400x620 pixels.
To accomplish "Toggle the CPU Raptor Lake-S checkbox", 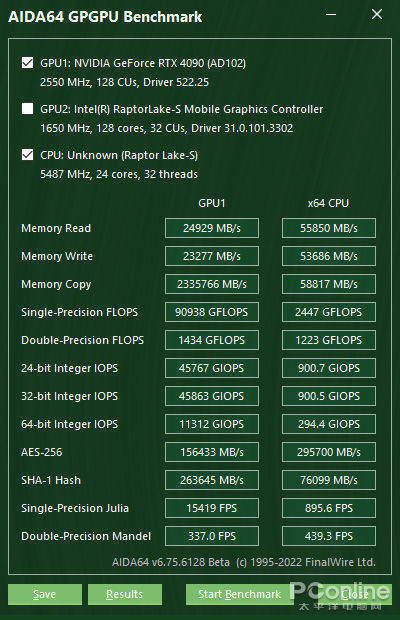I will 27,154.
